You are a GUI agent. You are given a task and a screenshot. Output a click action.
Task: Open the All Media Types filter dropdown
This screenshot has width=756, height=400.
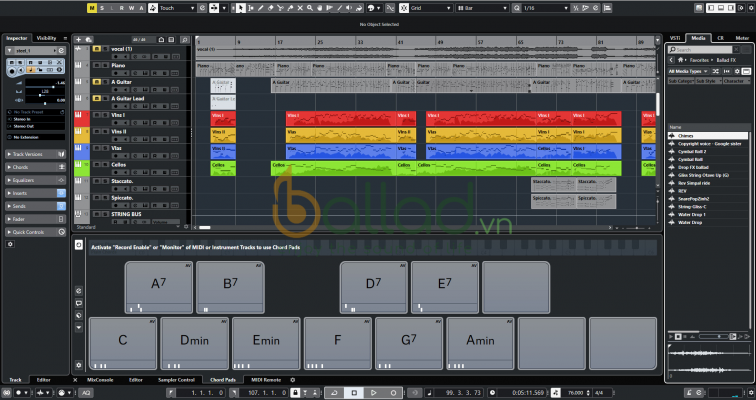tap(688, 71)
